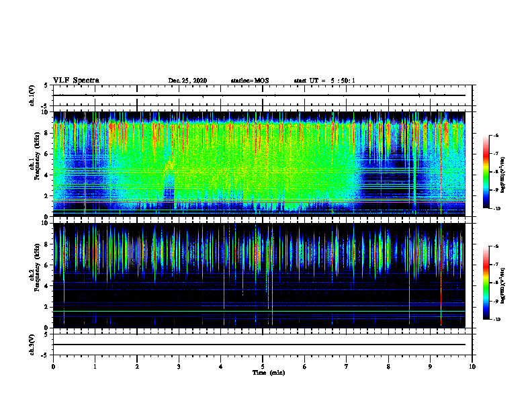Click the "Time (min)" x-axis label
Screen dimensions: 532x411
coord(269,373)
